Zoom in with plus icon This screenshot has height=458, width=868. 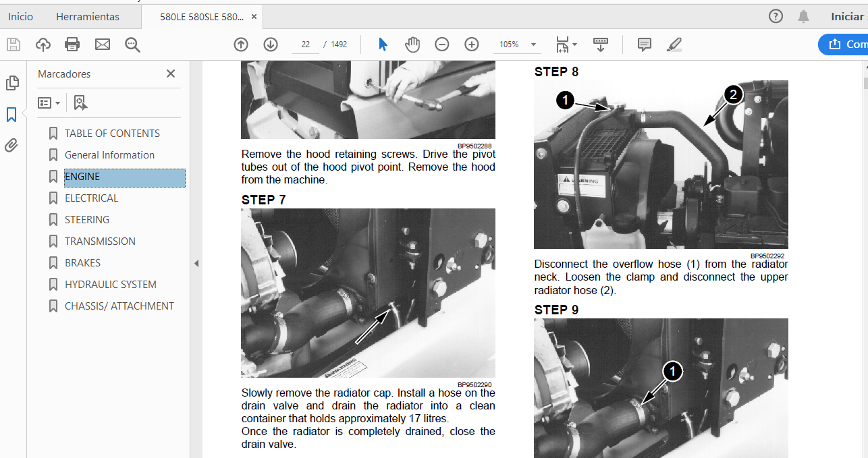(472, 45)
